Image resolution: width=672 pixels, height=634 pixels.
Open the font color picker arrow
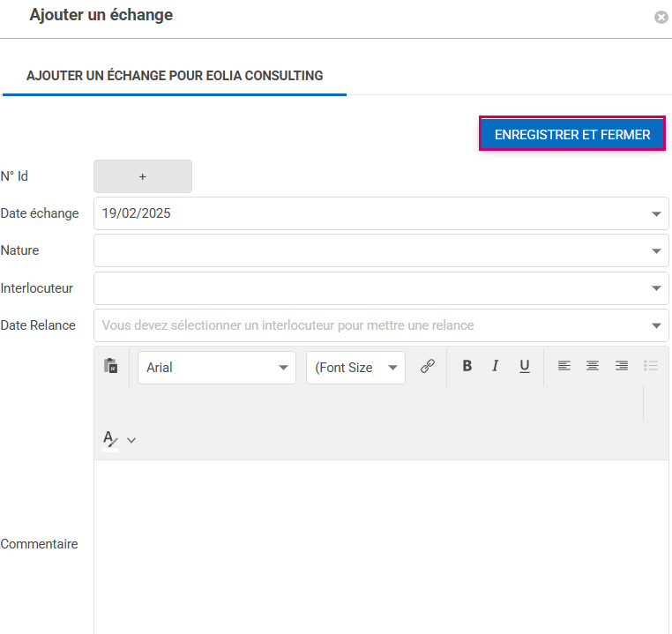coord(131,440)
